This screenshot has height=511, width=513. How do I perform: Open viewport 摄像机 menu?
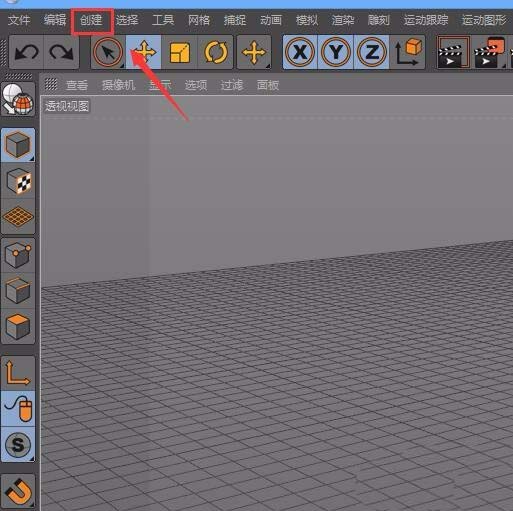pyautogui.click(x=118, y=85)
